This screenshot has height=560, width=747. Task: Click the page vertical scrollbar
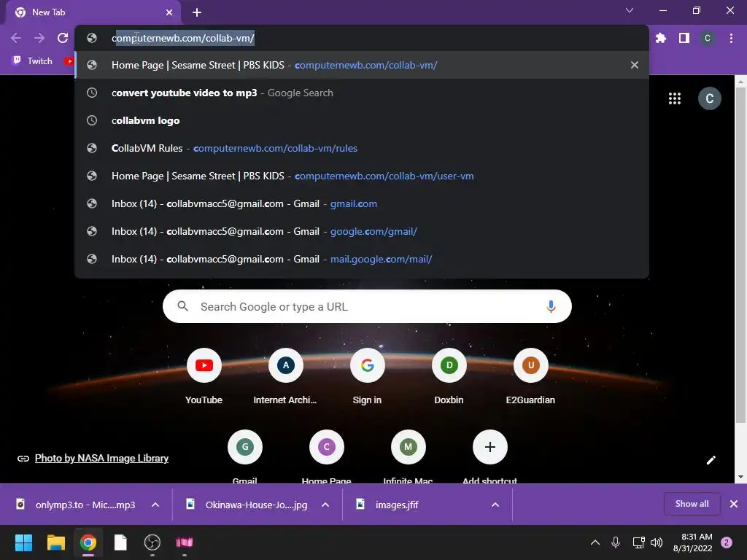point(740,254)
